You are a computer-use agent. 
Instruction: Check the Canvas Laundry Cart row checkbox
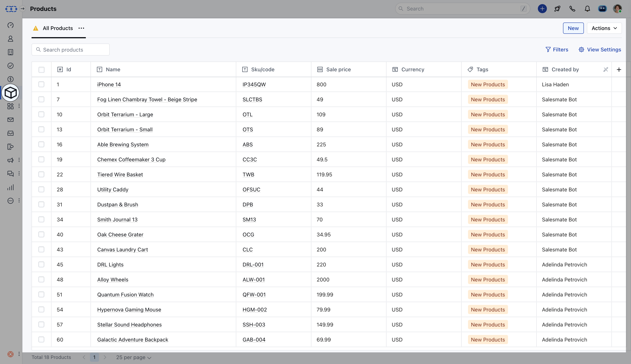(x=41, y=249)
